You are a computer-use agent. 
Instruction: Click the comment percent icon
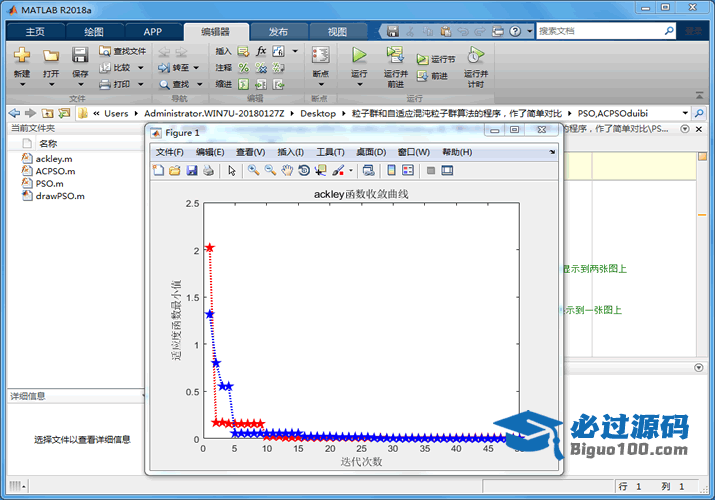(244, 68)
